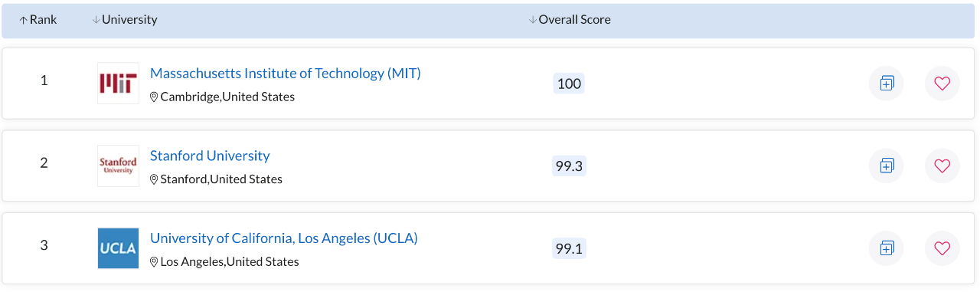The height and width of the screenshot is (292, 980).
Task: Open the Stanford University link
Action: coord(210,156)
